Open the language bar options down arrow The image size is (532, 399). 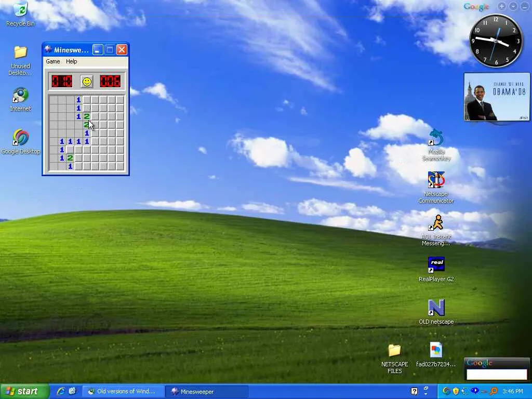tap(426, 394)
